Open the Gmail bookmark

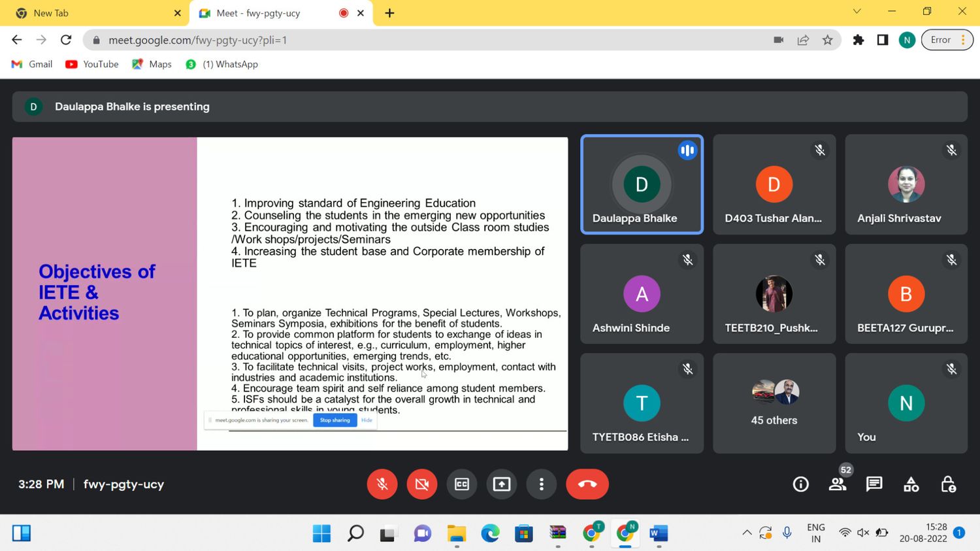32,64
